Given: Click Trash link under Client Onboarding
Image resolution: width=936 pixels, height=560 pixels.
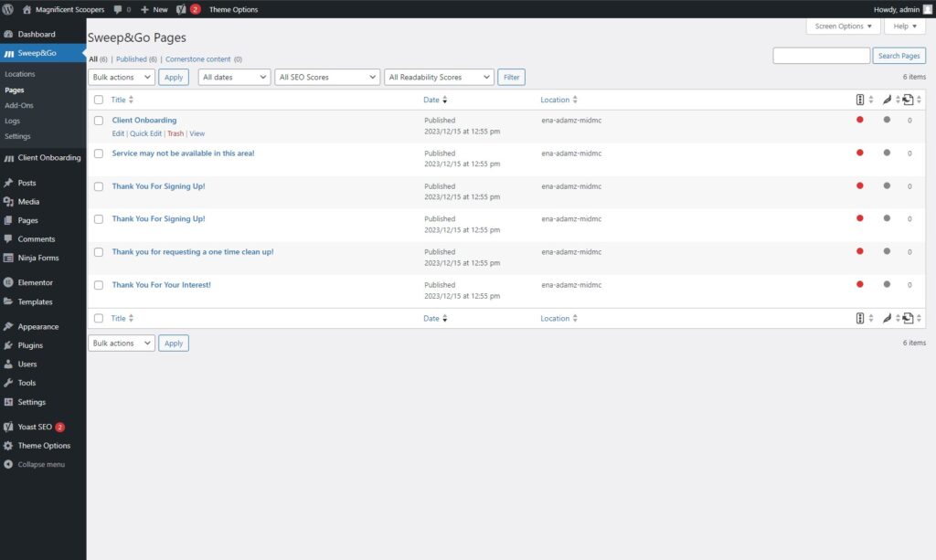Looking at the screenshot, I should (175, 133).
